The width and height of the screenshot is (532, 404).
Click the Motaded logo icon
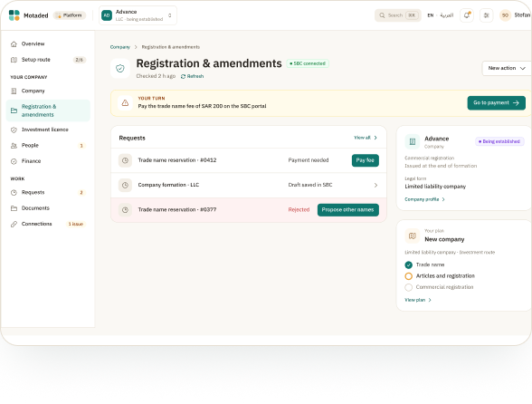[x=14, y=15]
